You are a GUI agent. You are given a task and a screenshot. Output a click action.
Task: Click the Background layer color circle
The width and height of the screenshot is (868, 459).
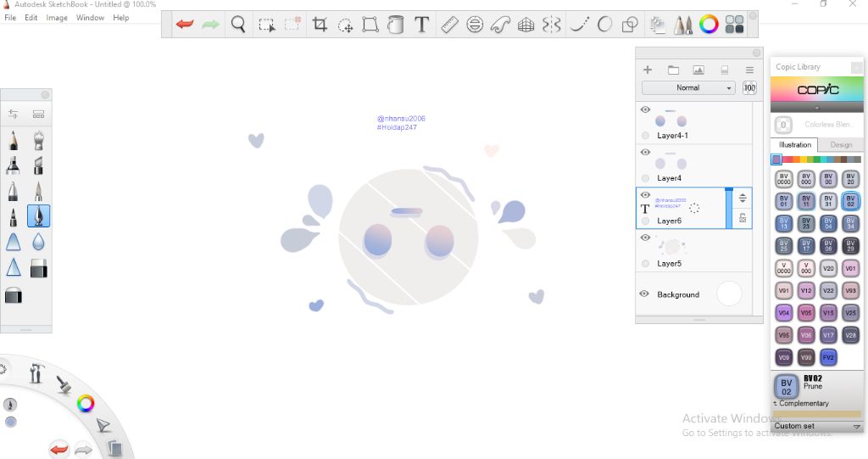coord(729,294)
